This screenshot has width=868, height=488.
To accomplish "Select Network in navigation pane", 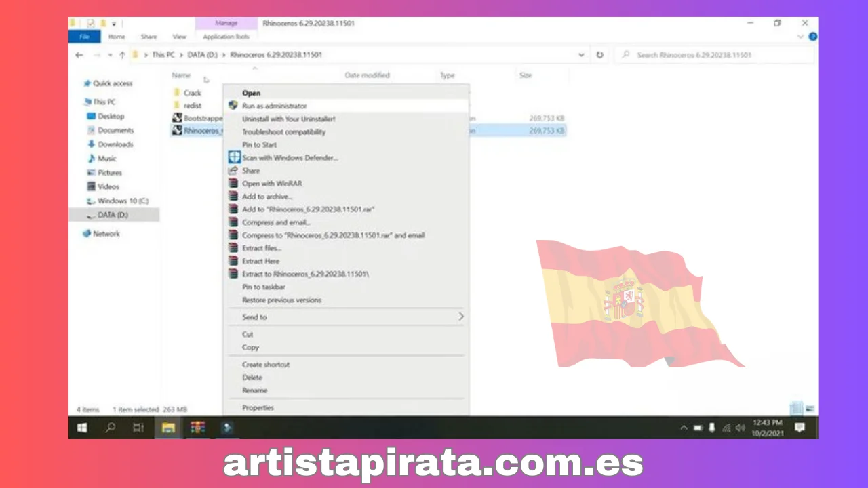I will pos(106,234).
